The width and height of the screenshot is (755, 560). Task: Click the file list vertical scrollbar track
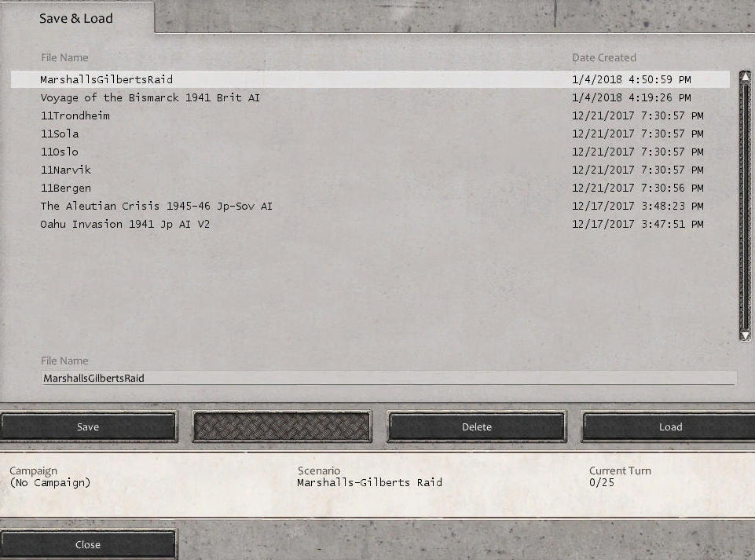745,206
